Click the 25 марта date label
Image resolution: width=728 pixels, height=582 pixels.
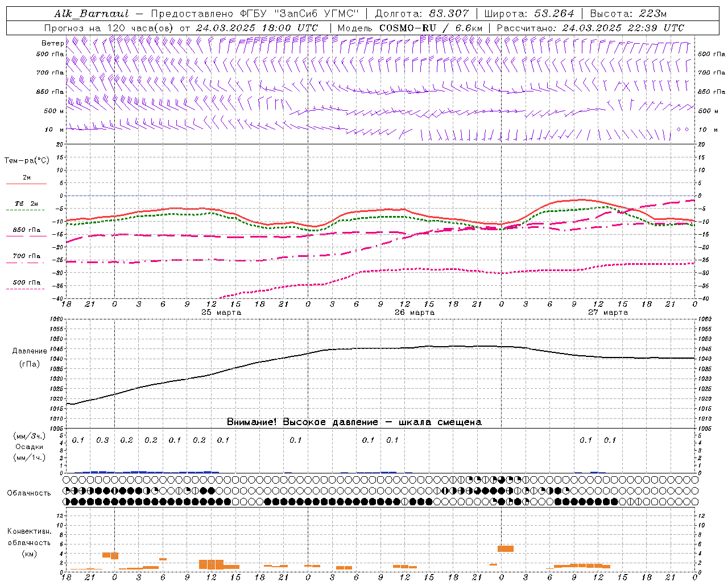(221, 313)
